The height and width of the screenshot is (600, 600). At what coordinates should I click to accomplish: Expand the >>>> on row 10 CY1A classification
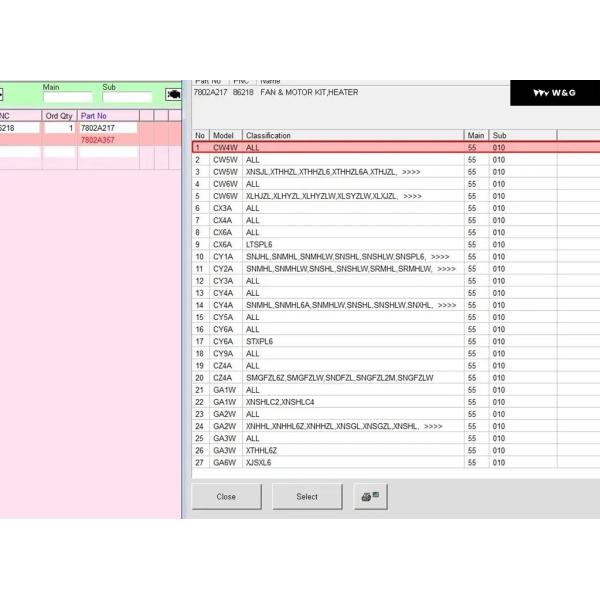coord(440,257)
